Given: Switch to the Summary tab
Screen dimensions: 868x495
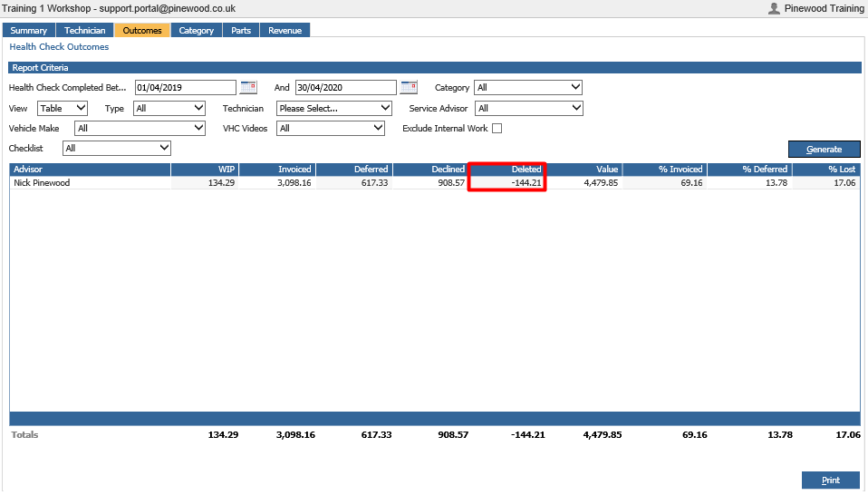Looking at the screenshot, I should (29, 31).
